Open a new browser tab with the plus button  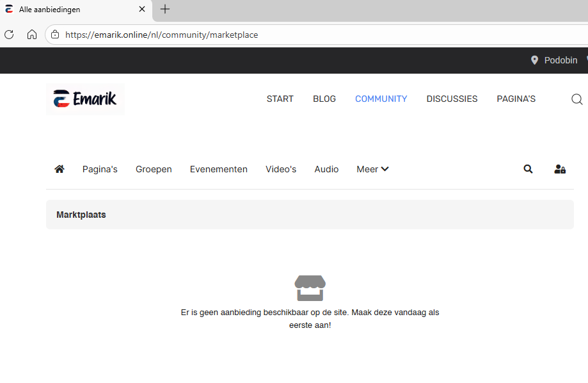point(164,9)
